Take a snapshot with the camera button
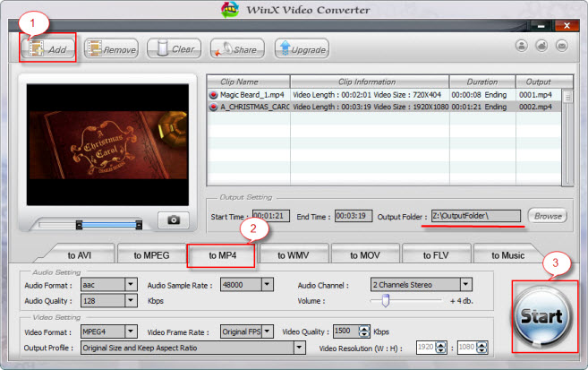588x370 pixels. (x=174, y=219)
